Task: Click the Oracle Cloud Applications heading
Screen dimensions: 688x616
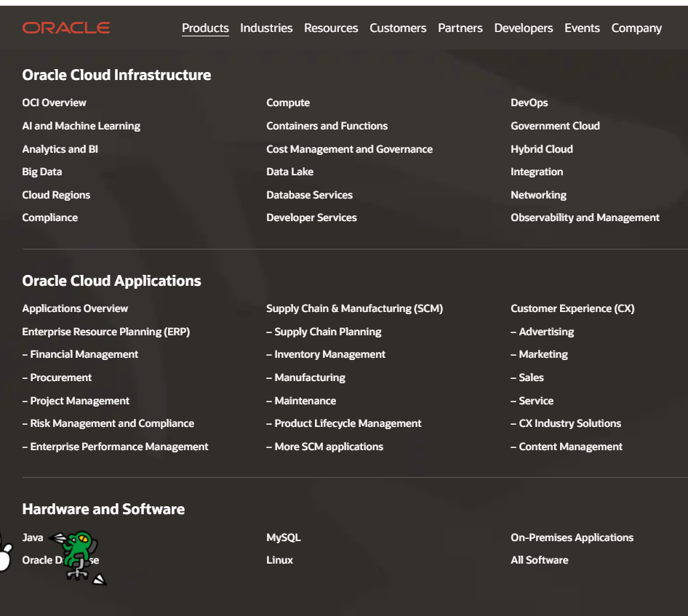Action: [x=112, y=281]
